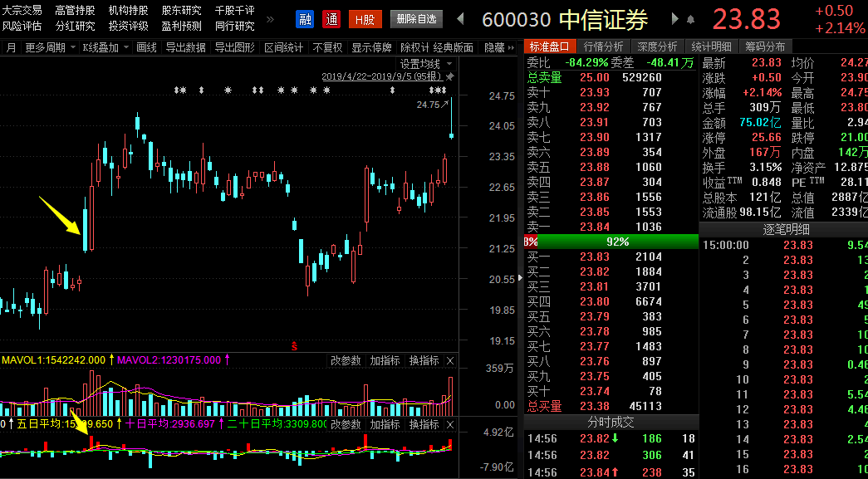868x479 pixels.
Task: Click the 逐笔明细 section header
Action: (x=783, y=230)
